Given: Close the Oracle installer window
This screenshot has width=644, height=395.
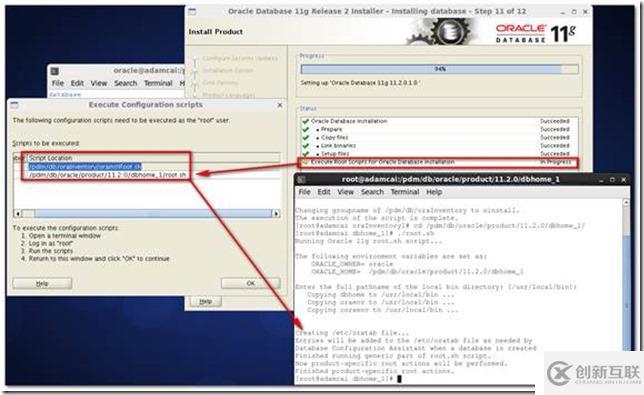Looking at the screenshot, I should (585, 12).
